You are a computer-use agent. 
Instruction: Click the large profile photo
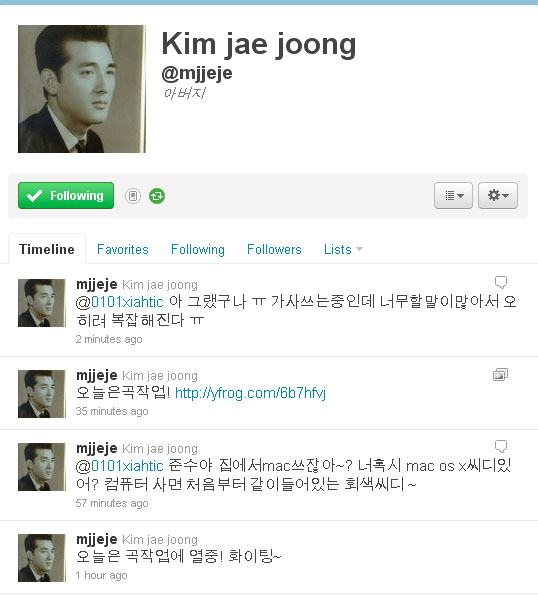[82, 89]
